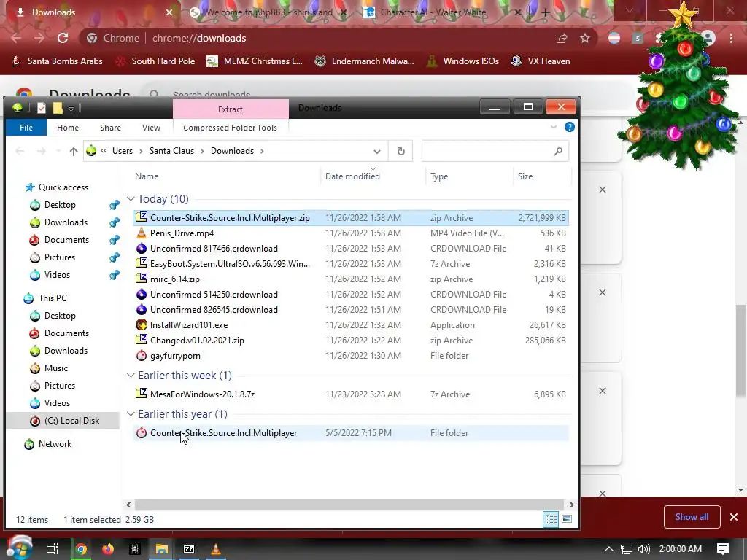Click the volume speaker tray icon

point(643,549)
